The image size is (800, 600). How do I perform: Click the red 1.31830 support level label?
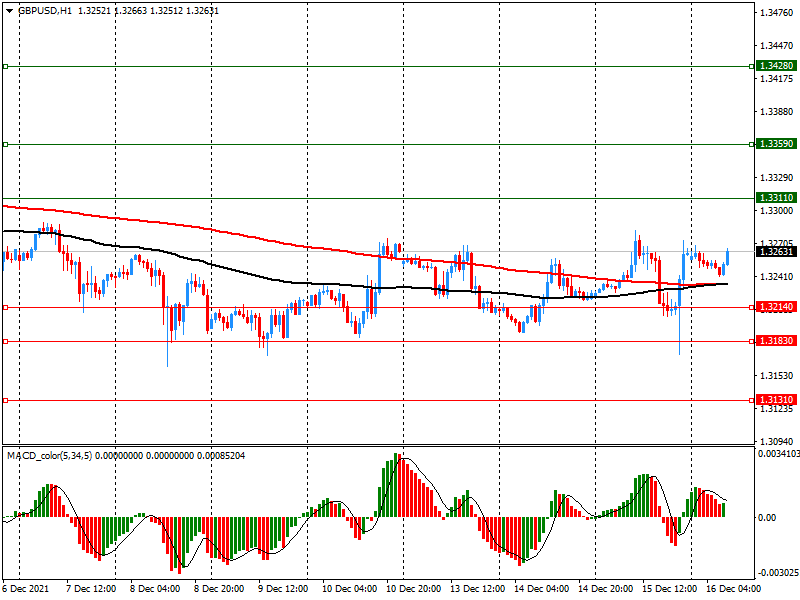[777, 341]
